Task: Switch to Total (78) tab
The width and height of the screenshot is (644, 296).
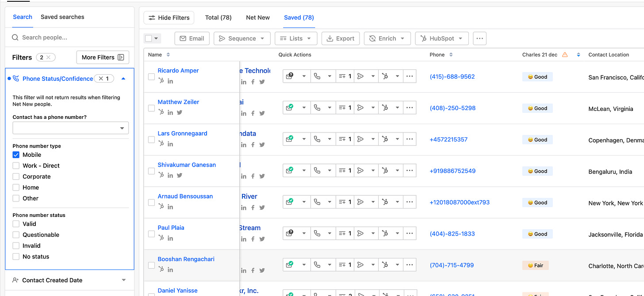Action: point(218,18)
